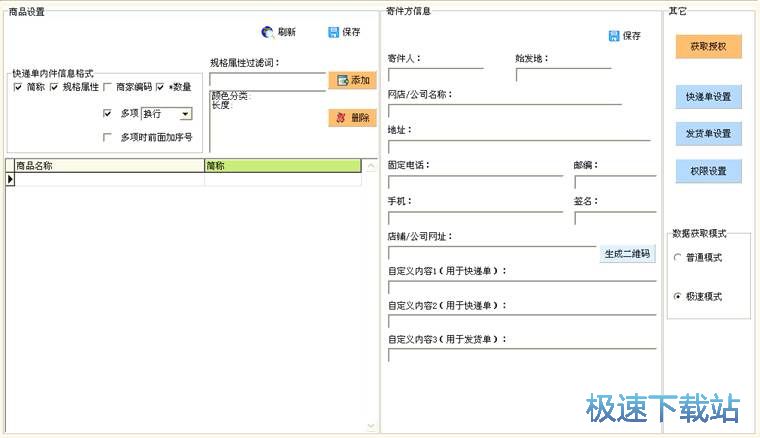Click the 简称 column header
760x438 pixels.
pyautogui.click(x=281, y=166)
